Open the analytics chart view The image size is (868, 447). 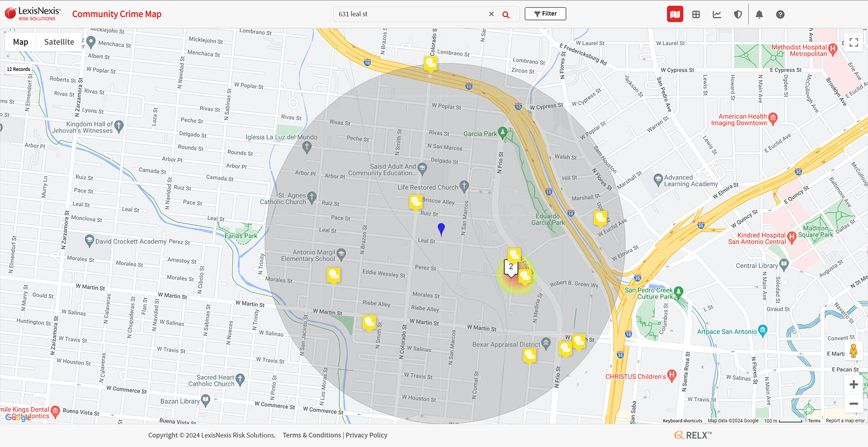point(717,14)
